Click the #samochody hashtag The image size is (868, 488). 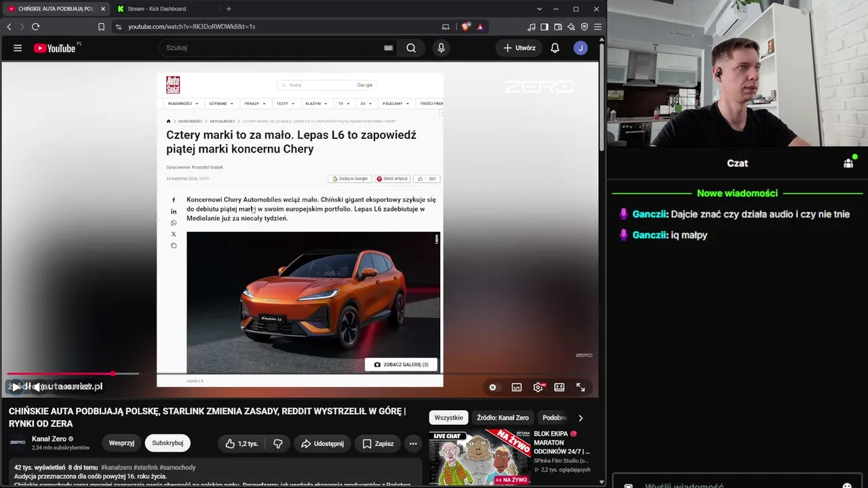click(x=178, y=468)
